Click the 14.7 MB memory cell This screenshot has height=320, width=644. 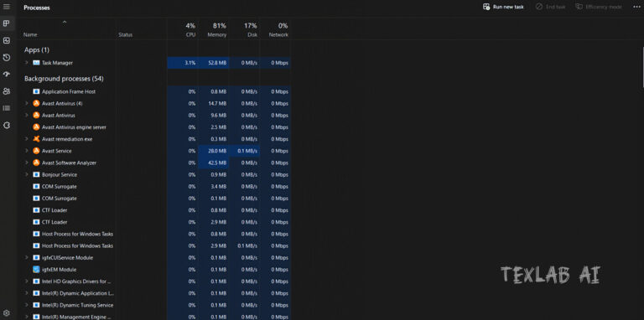(214, 103)
